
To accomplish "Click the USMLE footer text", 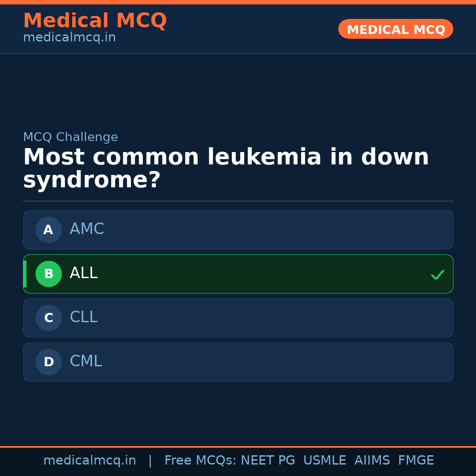I will (324, 461).
